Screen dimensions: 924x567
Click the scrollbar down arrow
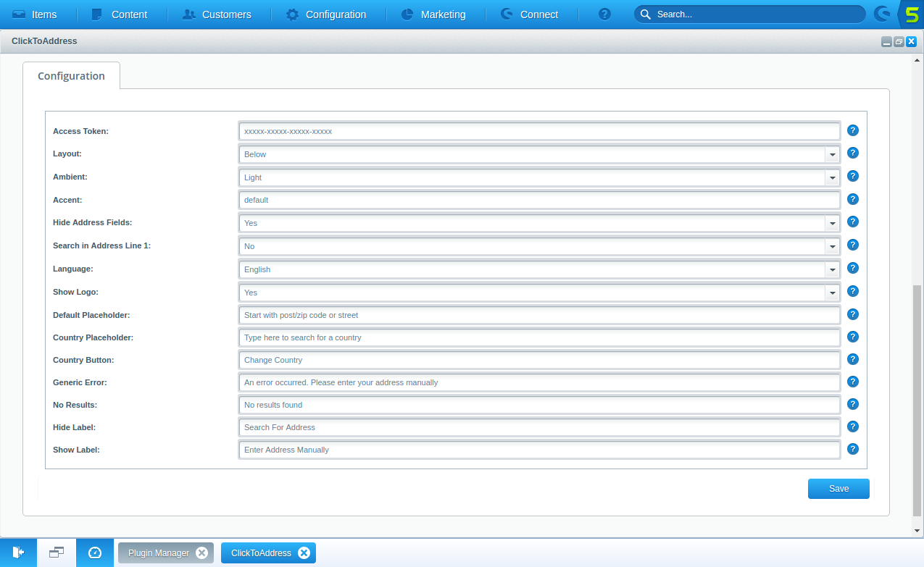(x=917, y=531)
